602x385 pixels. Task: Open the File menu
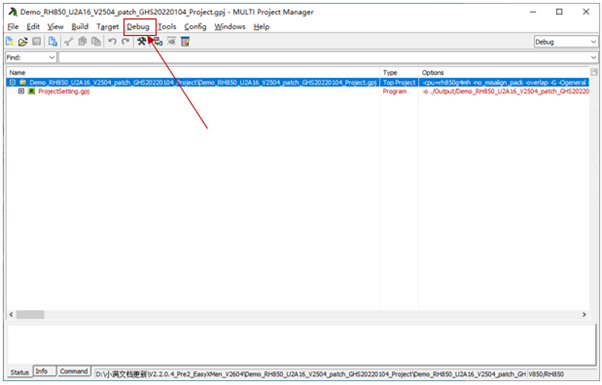13,27
